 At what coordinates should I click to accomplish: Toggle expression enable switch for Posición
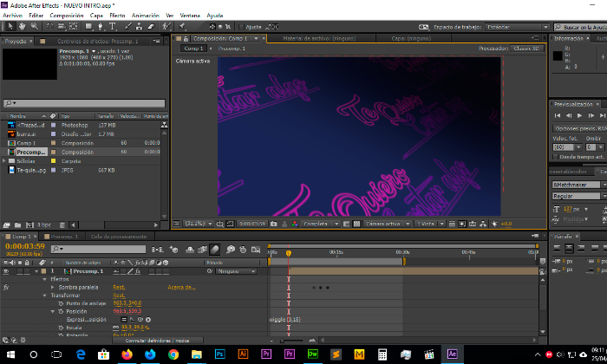[124, 320]
